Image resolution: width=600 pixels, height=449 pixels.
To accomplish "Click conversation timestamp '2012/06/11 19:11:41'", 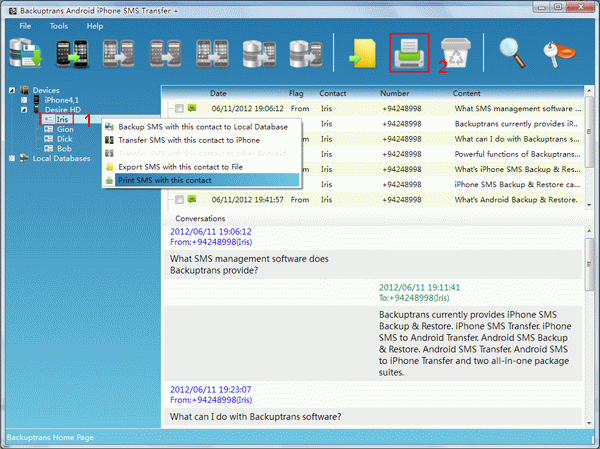I will click(x=419, y=287).
